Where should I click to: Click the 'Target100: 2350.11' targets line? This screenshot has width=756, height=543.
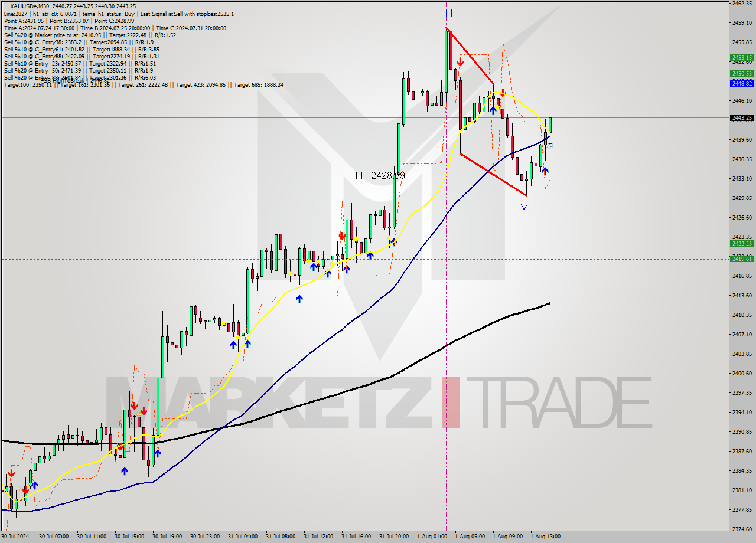click(x=144, y=85)
